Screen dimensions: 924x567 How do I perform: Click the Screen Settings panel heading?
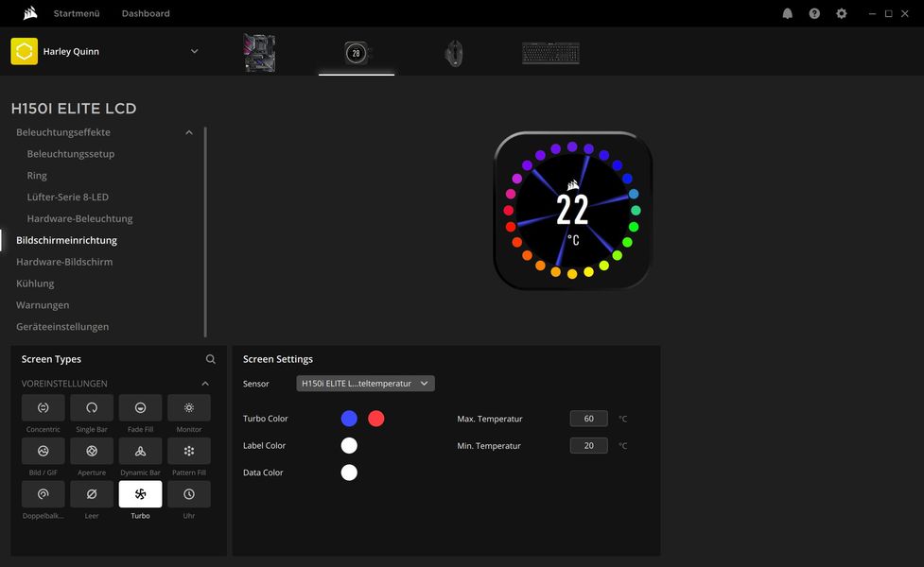[278, 359]
